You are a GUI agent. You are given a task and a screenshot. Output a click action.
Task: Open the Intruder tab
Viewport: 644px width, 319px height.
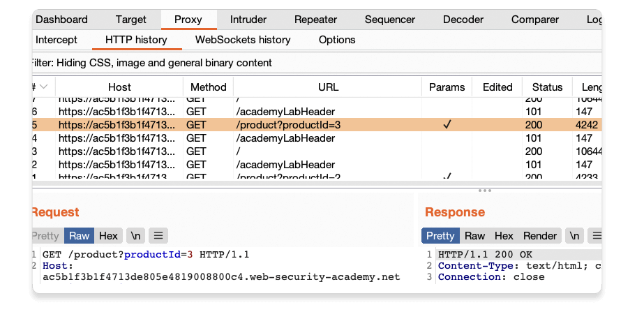tap(248, 20)
